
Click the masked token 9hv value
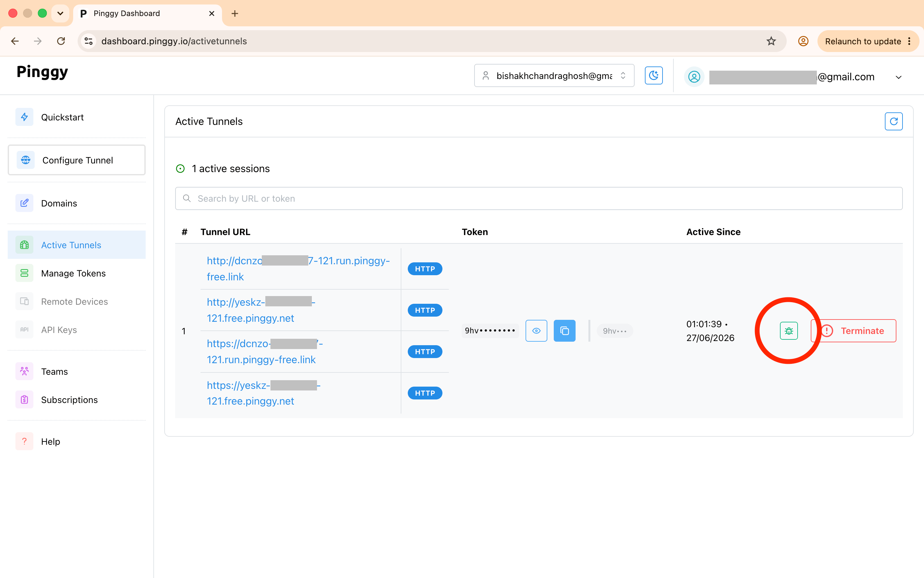tap(490, 331)
